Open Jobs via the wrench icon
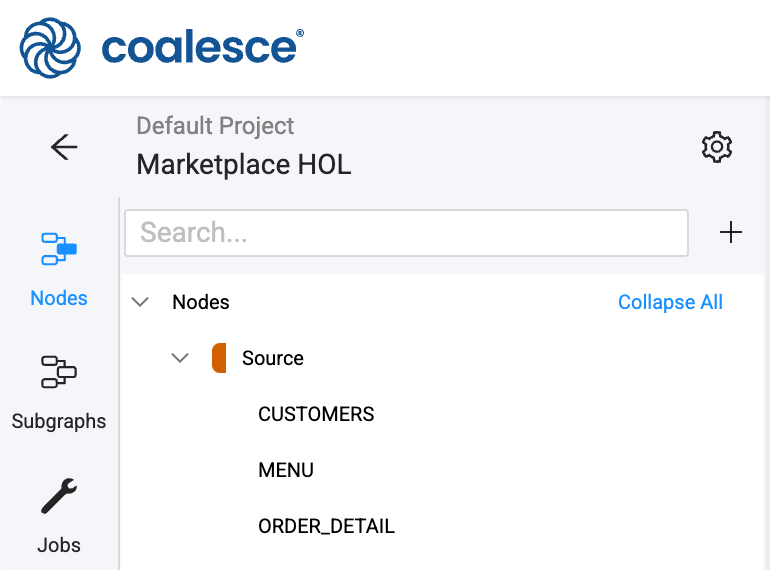 pos(59,514)
